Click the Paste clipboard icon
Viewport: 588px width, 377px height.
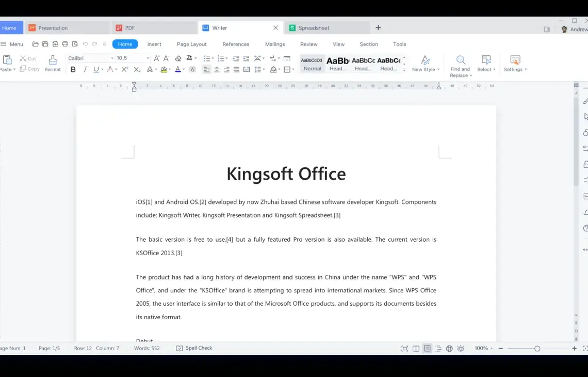7,60
